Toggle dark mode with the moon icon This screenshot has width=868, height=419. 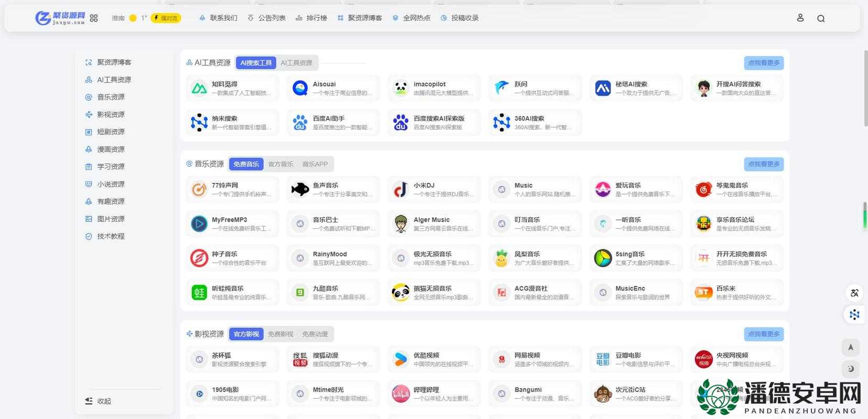[851, 369]
